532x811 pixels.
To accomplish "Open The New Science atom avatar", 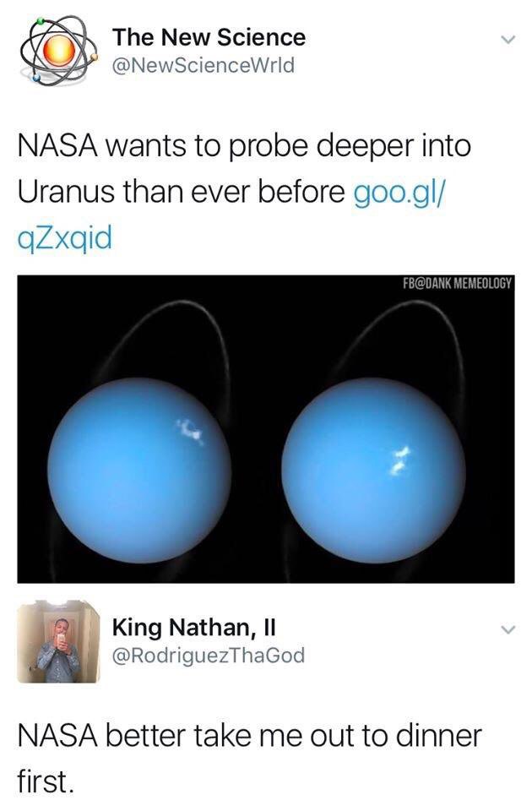I will point(58,50).
